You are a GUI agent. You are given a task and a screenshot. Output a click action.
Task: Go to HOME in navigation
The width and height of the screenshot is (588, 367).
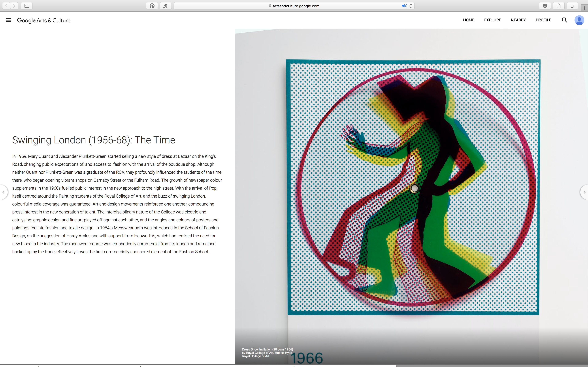coord(468,20)
